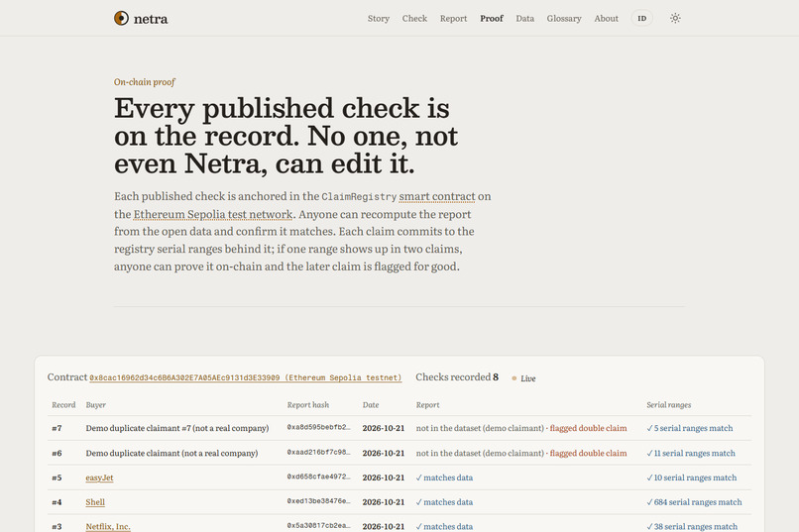Image resolution: width=799 pixels, height=532 pixels.
Task: Click 'flagged double claim' in row #6
Action: coord(588,453)
